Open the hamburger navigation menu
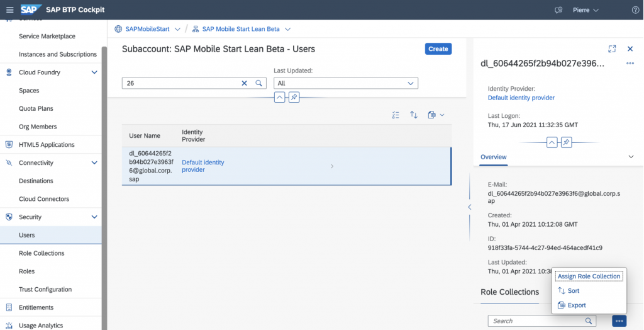Image resolution: width=644 pixels, height=330 pixels. 10,10
